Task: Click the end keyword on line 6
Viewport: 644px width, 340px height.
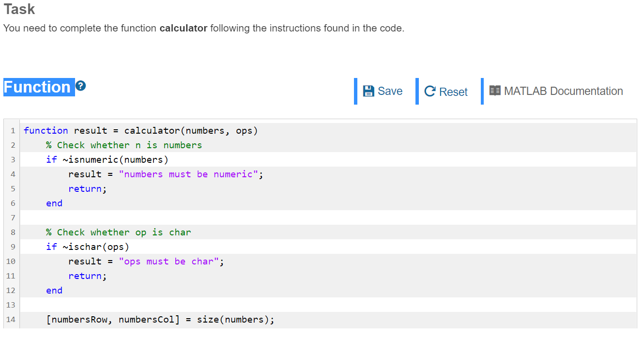Action: pos(54,203)
